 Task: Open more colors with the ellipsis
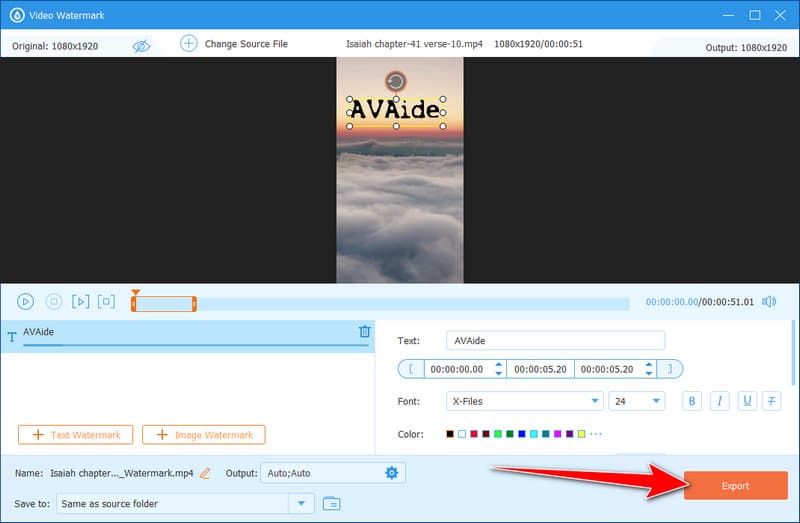coord(596,434)
